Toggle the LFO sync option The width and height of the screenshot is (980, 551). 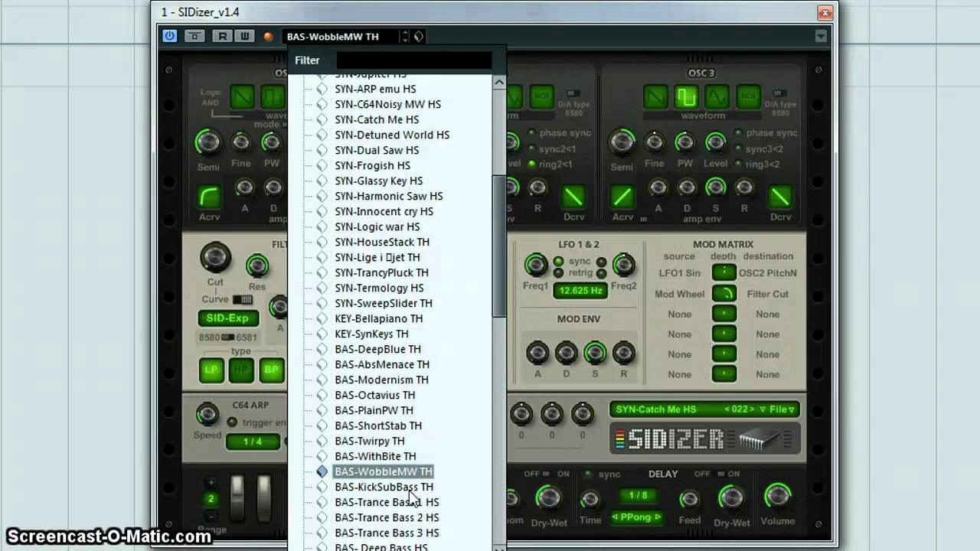(558, 261)
